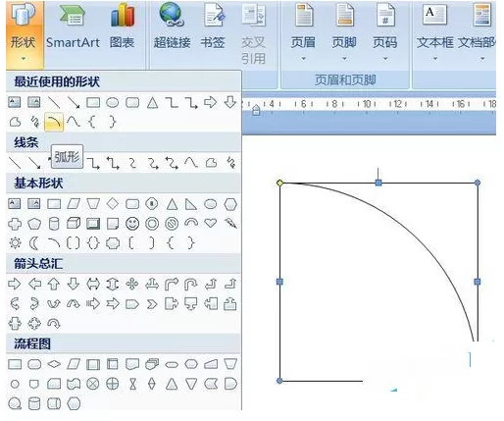The width and height of the screenshot is (504, 421).
Task: Select the curve shape in 线条 section
Action: point(191,162)
